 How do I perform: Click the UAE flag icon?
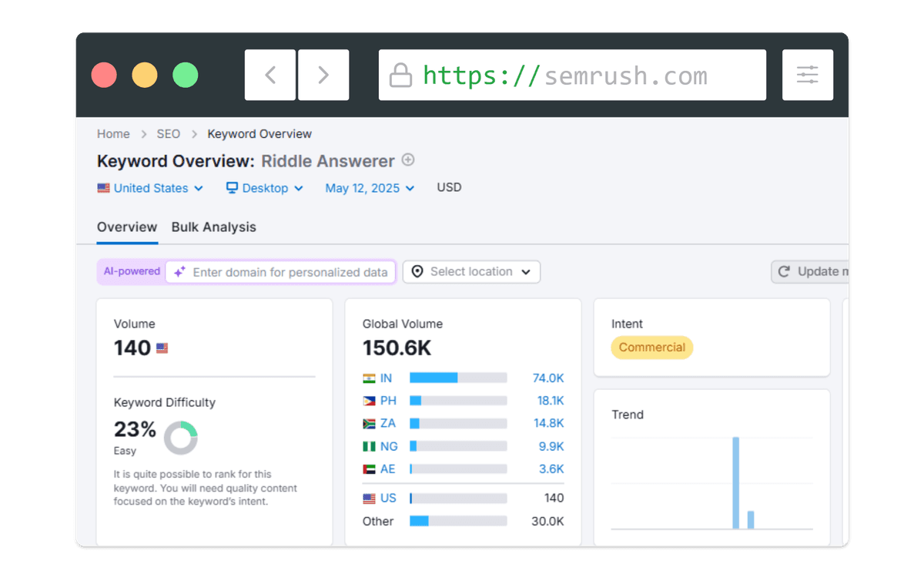click(369, 469)
